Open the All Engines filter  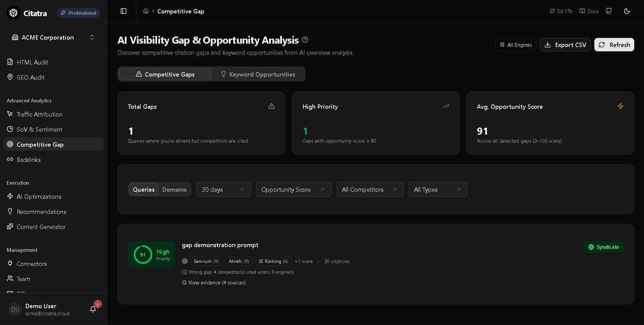(x=515, y=45)
